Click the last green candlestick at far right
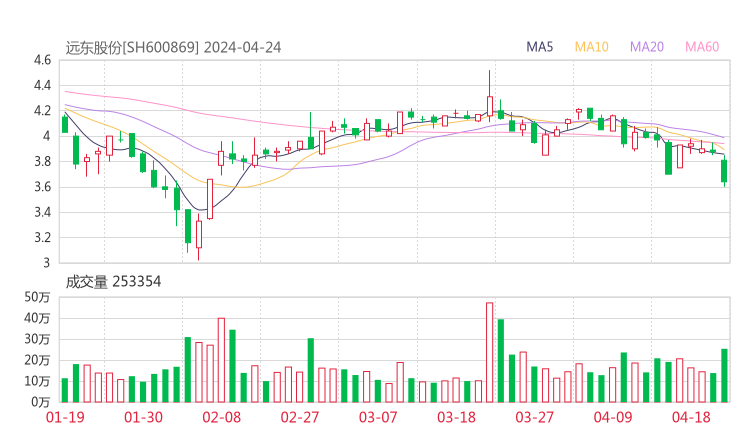740x440 pixels. click(724, 171)
